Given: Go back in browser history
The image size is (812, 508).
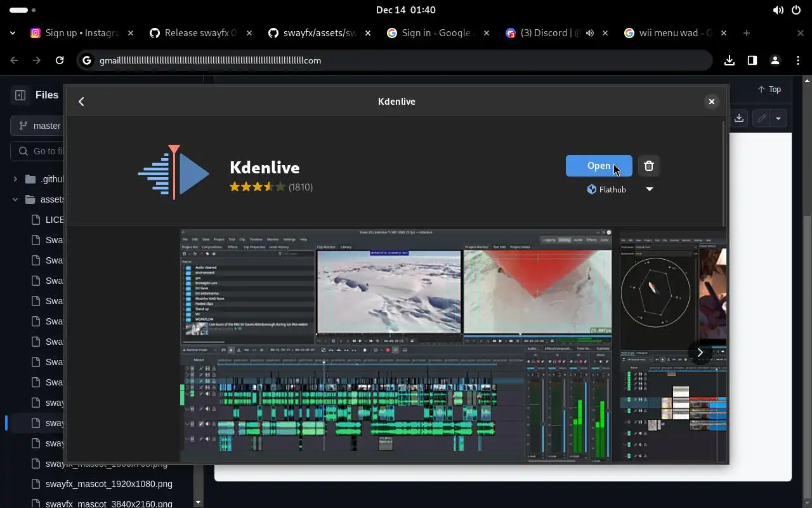Looking at the screenshot, I should 14,60.
